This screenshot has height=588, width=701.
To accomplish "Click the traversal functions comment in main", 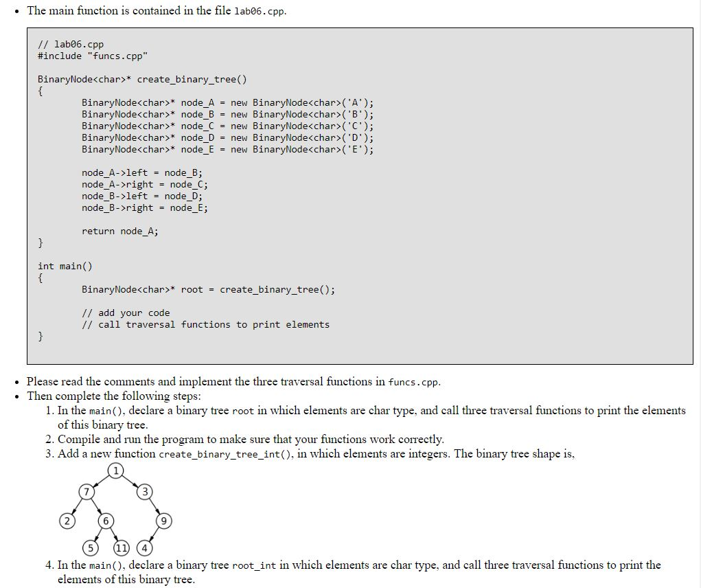I will pos(206,324).
